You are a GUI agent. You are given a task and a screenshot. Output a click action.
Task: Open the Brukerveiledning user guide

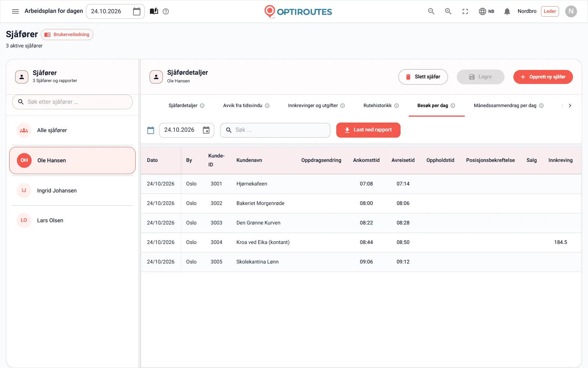pos(67,35)
